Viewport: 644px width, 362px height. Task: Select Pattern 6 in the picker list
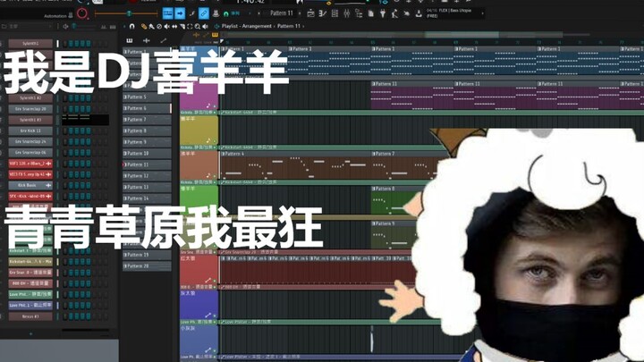coord(147,108)
